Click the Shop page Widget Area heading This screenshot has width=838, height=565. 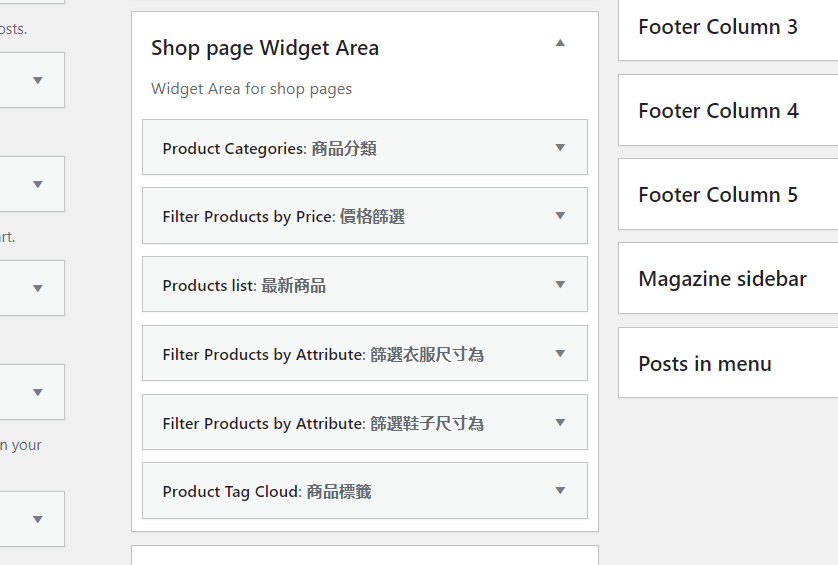pos(265,48)
